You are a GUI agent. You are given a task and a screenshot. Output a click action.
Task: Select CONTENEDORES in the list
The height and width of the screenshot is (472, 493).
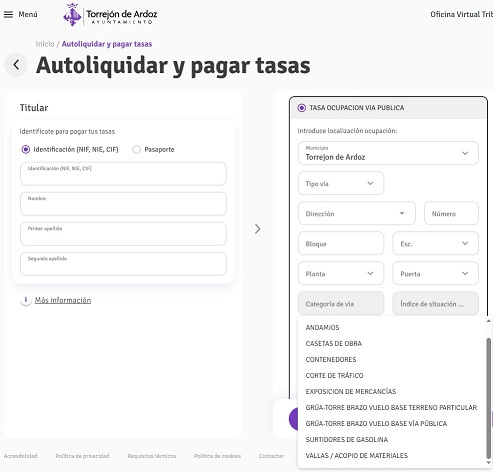click(392, 359)
